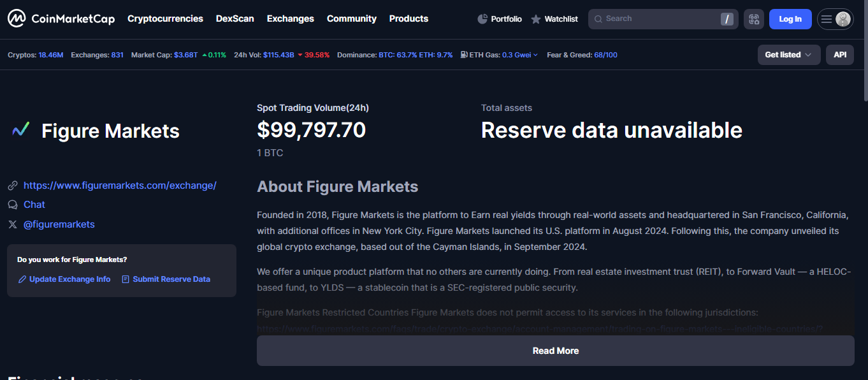Click the X social icon
This screenshot has height=380, width=868.
[x=13, y=224]
